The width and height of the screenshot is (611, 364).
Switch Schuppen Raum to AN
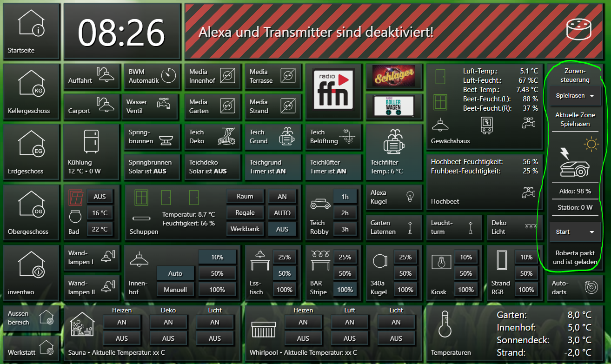(x=282, y=197)
